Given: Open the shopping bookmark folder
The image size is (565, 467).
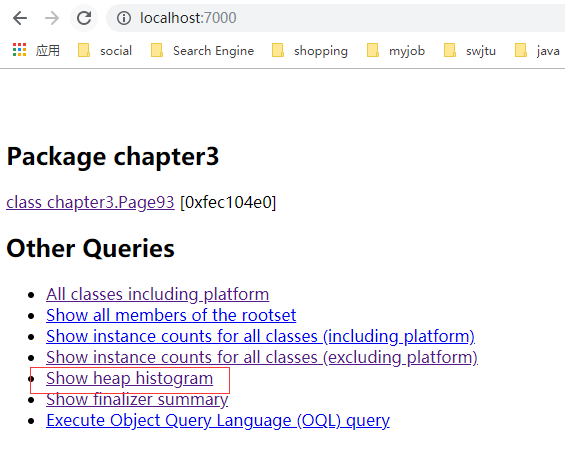Looking at the screenshot, I should [x=310, y=50].
